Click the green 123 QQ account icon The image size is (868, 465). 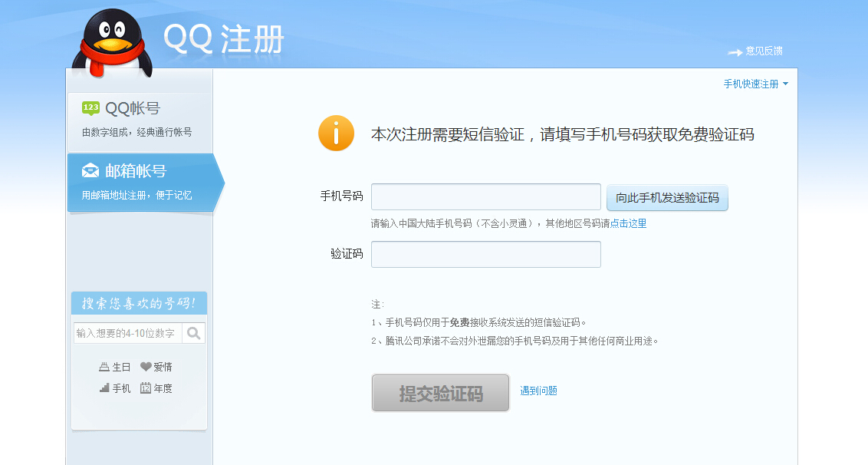click(x=90, y=108)
